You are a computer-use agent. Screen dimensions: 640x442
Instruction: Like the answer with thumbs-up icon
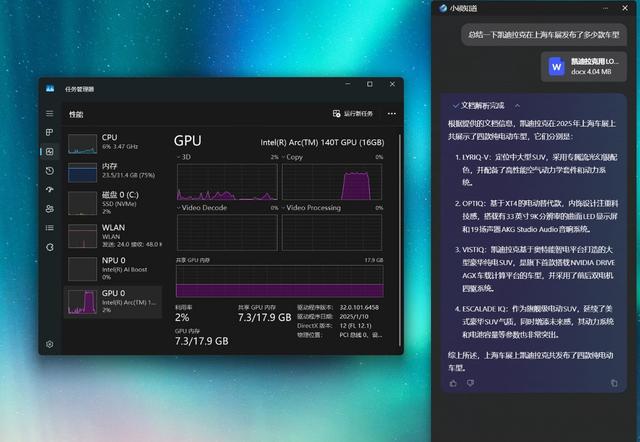(453, 383)
